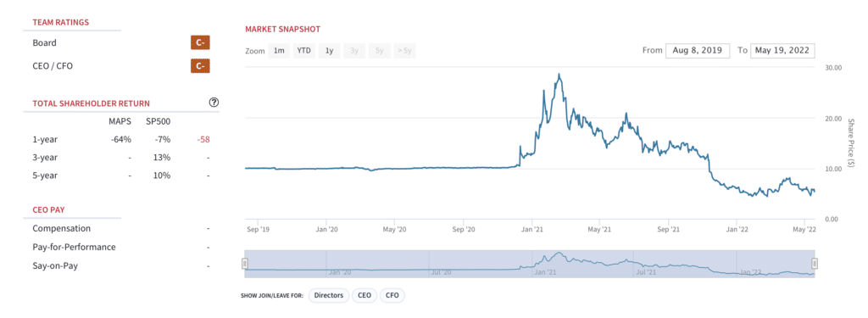This screenshot has width=868, height=318.
Task: Edit the To date field May 19, 2022
Action: tap(782, 50)
